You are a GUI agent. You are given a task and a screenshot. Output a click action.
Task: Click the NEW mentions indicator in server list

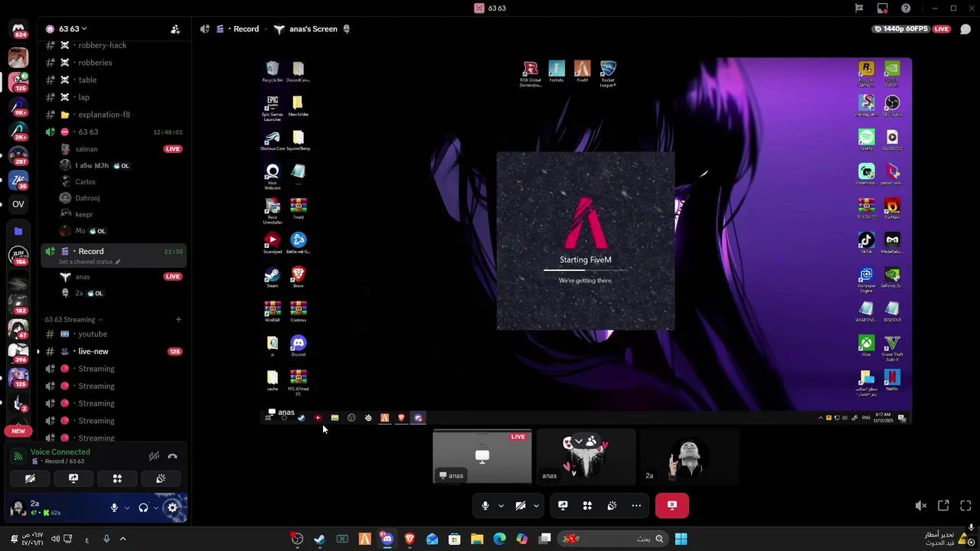[18, 431]
